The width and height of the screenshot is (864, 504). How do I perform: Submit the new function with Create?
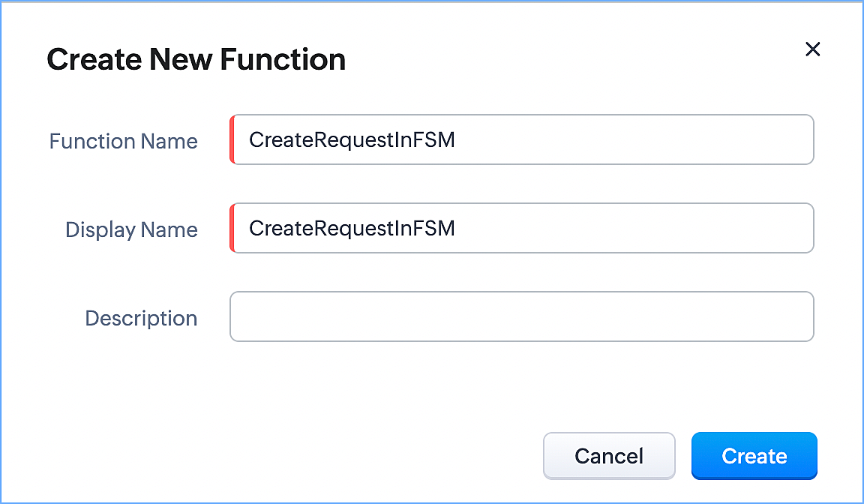pyautogui.click(x=754, y=456)
